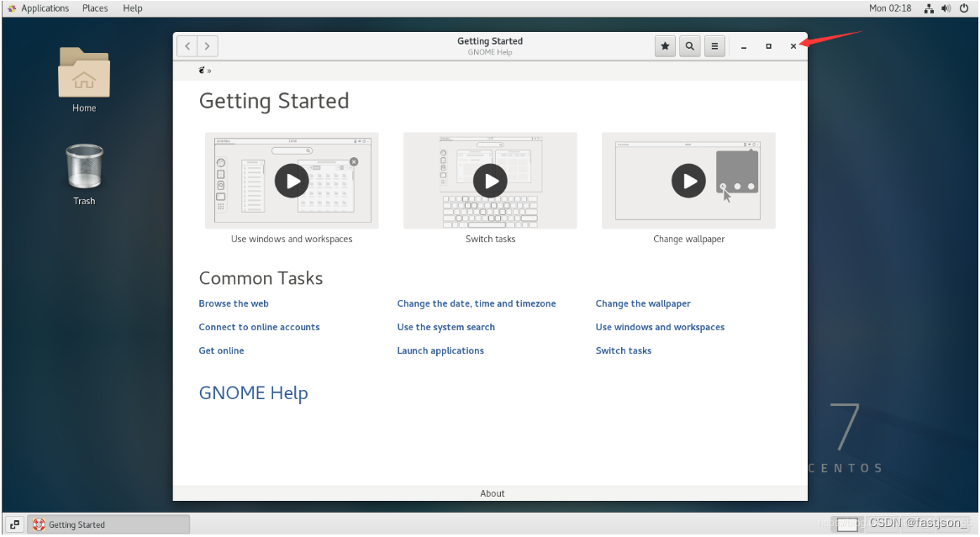Open the large GNOME Help link
Viewport: 980px width, 537px height.
click(253, 393)
